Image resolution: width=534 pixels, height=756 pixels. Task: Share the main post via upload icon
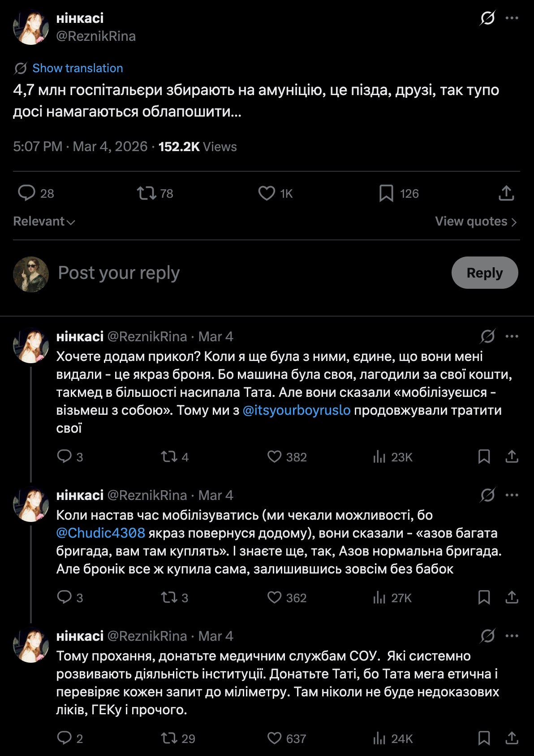pyautogui.click(x=506, y=193)
